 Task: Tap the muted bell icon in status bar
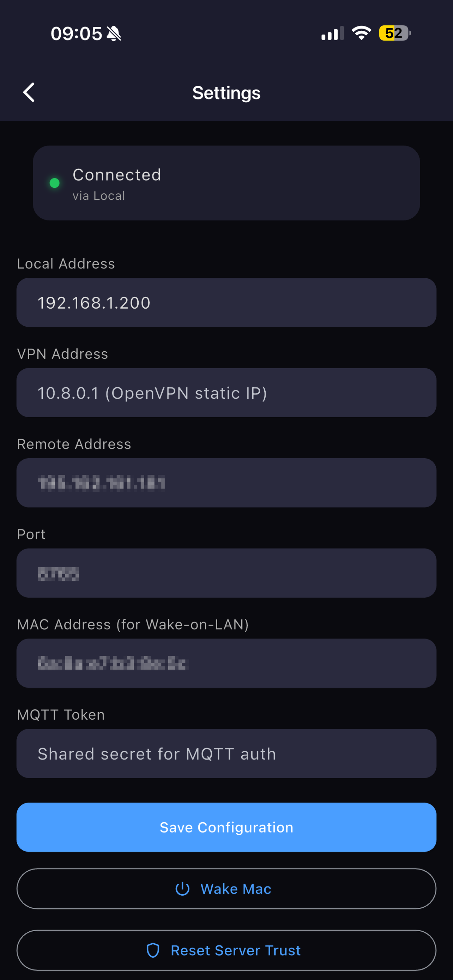(x=114, y=34)
